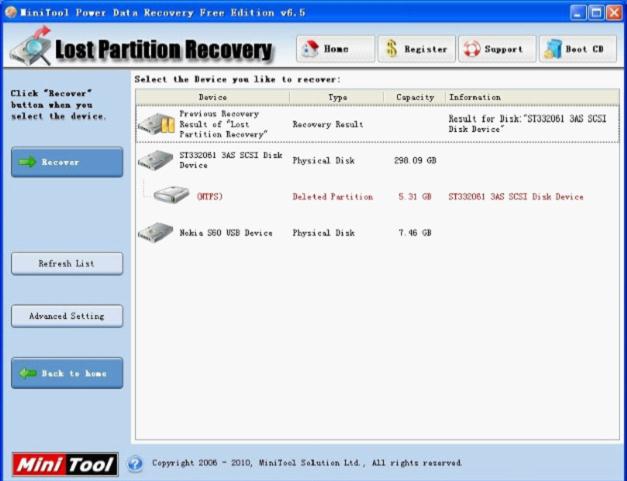Image resolution: width=627 pixels, height=481 pixels.
Task: Click 'Physical Disk' in the ST332061 row
Action: [x=323, y=160]
